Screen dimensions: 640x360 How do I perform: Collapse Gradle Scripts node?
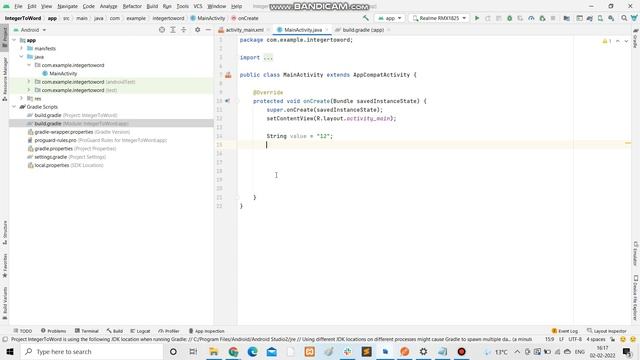[15, 107]
